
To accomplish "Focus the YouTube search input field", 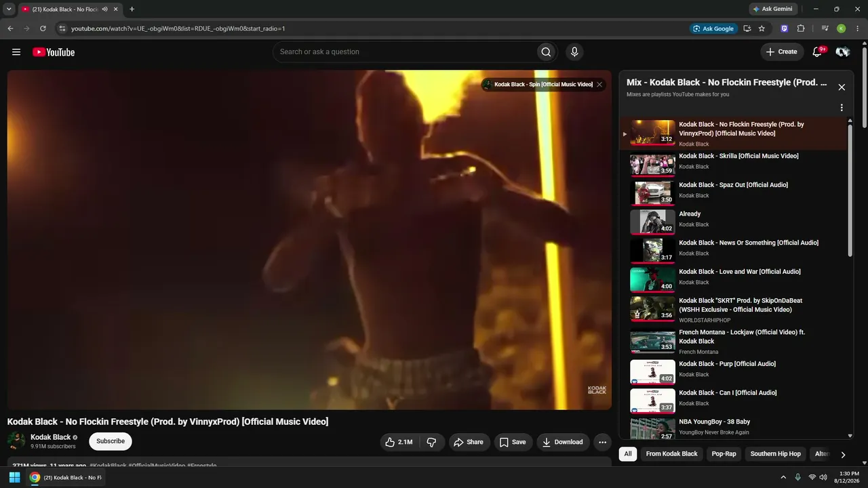I will tap(404, 52).
